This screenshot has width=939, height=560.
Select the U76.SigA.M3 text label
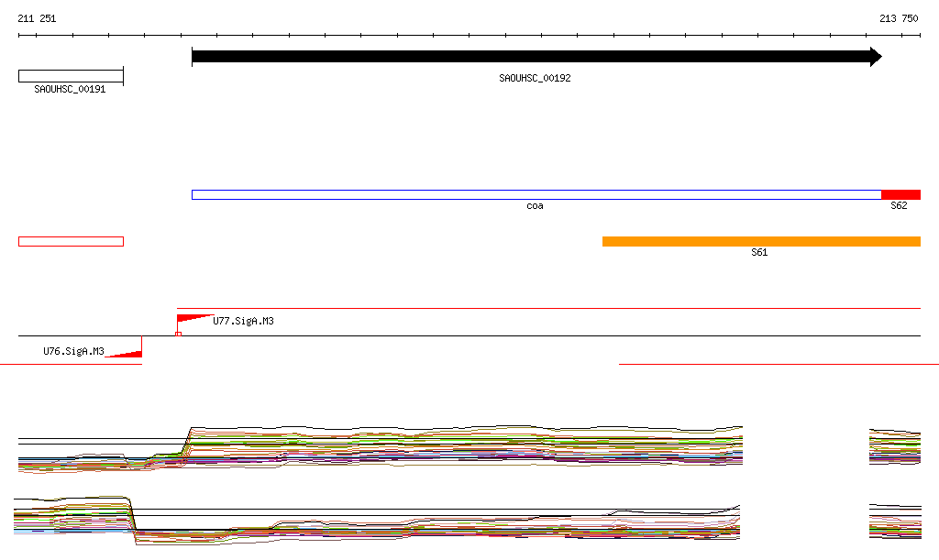coord(73,351)
